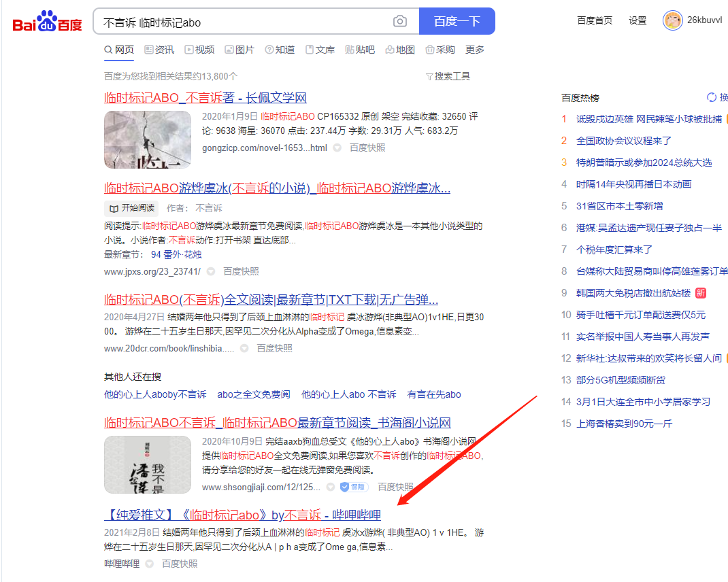728x582 pixels.
Task: Open hot topic 韩国两大免税店撤出航站楼
Action: [x=633, y=293]
